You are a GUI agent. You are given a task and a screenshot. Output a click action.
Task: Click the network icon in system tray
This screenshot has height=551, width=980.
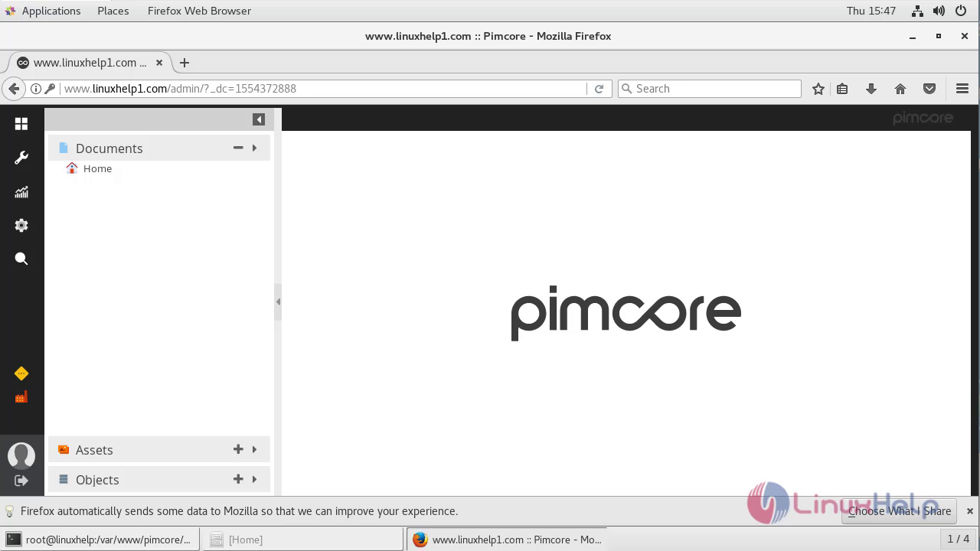pos(917,11)
